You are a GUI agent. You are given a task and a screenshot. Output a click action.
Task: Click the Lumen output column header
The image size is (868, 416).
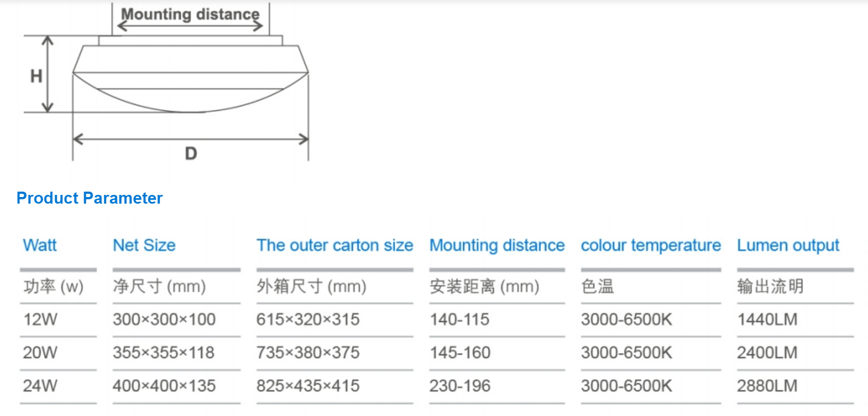pyautogui.click(x=788, y=245)
